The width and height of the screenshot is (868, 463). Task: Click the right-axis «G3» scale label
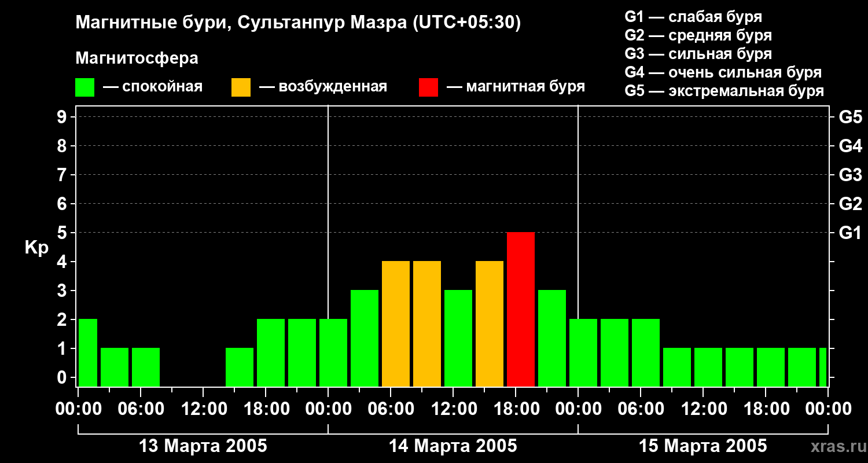pyautogui.click(x=850, y=175)
